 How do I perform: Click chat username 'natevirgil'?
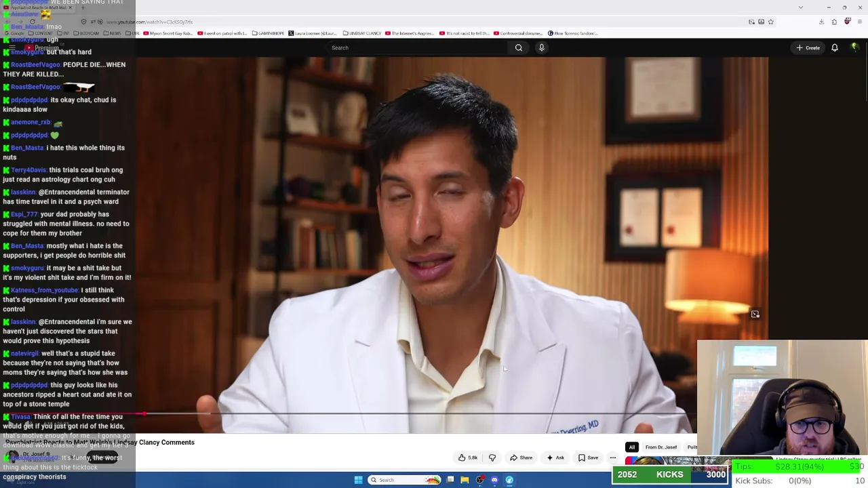(x=24, y=353)
